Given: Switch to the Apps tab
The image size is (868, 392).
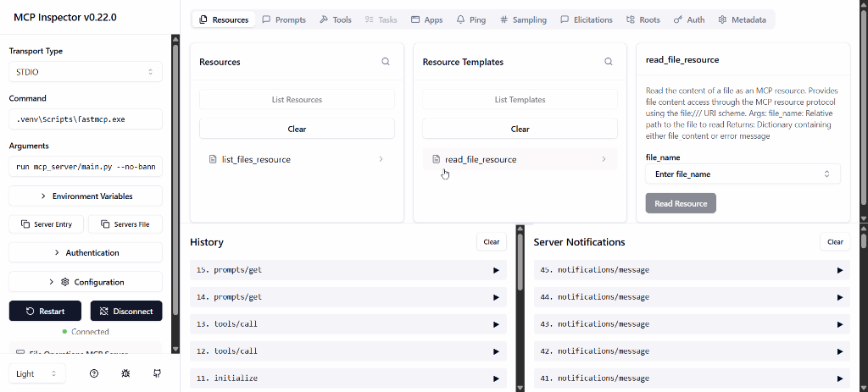Looking at the screenshot, I should coord(427,19).
